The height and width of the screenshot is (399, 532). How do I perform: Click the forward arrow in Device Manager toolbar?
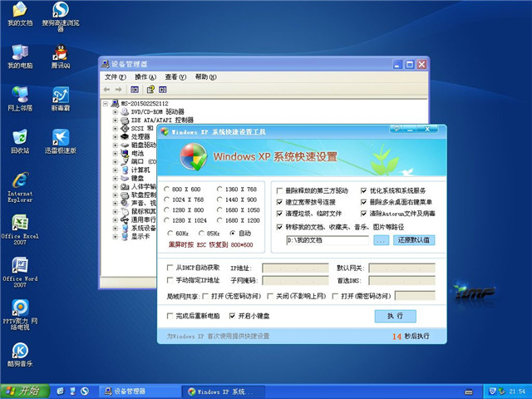[118, 90]
